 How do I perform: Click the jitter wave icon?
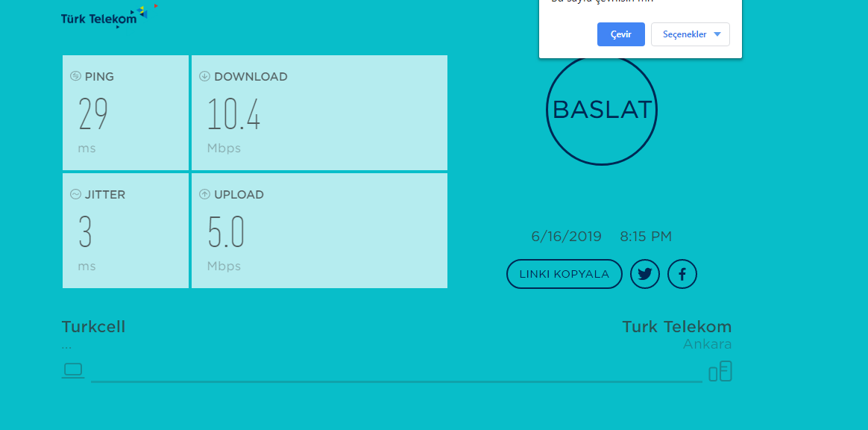(76, 195)
